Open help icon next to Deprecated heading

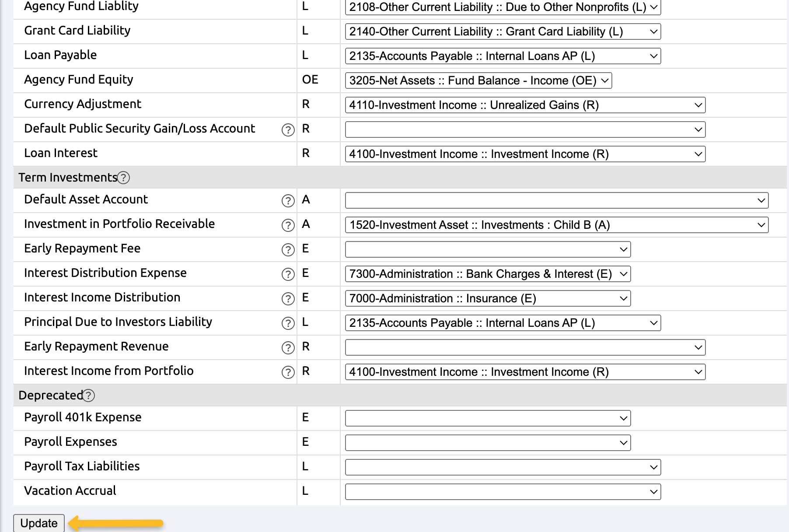[89, 395]
